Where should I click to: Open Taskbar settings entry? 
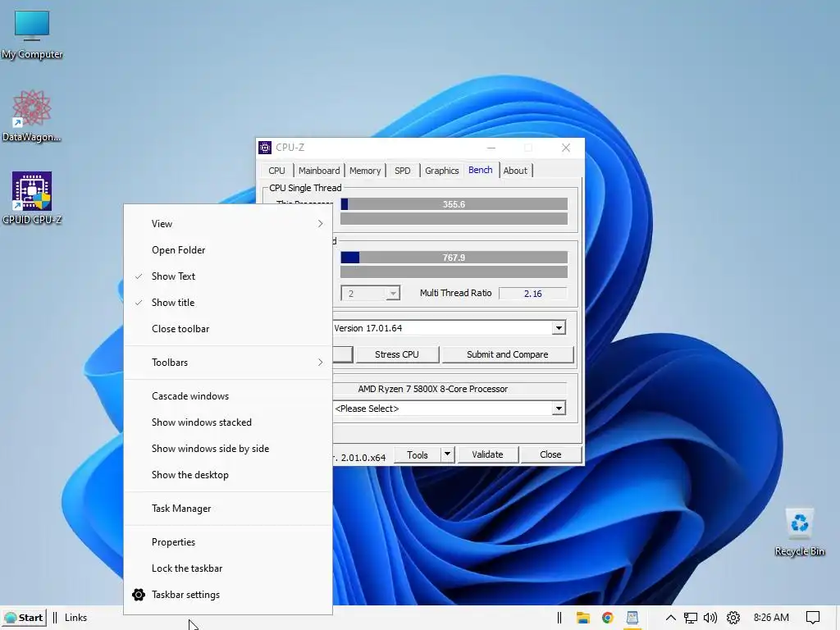pos(228,596)
